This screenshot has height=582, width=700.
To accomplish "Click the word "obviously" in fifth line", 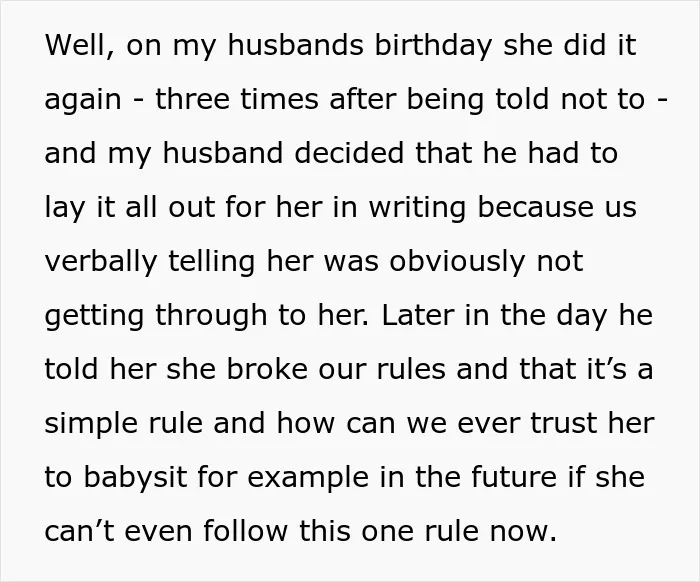I will coord(457,261).
